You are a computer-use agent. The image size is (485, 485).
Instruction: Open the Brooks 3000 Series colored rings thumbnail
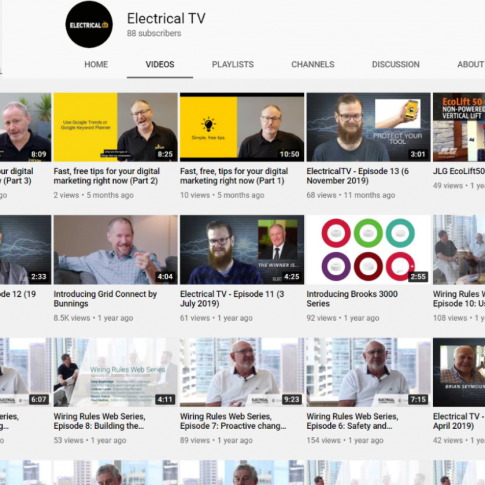tap(368, 250)
